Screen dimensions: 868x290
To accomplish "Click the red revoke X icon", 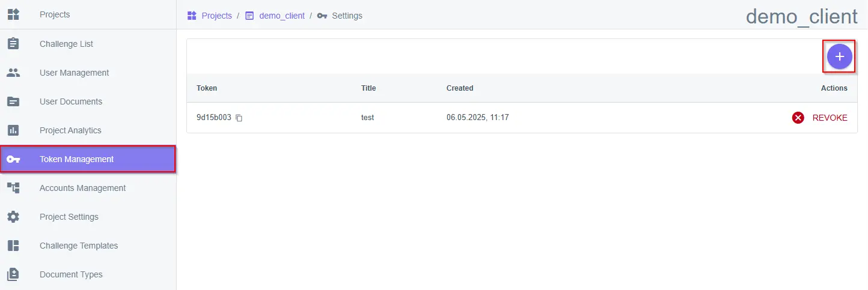I will 798,118.
